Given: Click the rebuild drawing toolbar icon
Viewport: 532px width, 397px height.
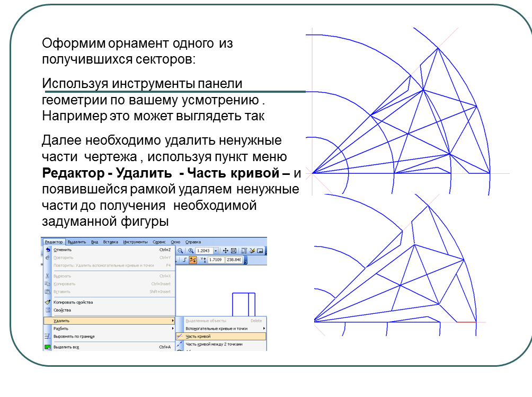Looking at the screenshot, I should coord(244,251).
